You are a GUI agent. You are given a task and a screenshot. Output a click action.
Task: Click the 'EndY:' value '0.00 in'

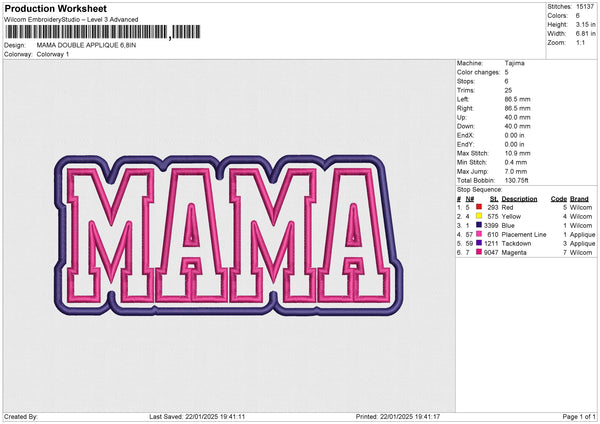514,144
